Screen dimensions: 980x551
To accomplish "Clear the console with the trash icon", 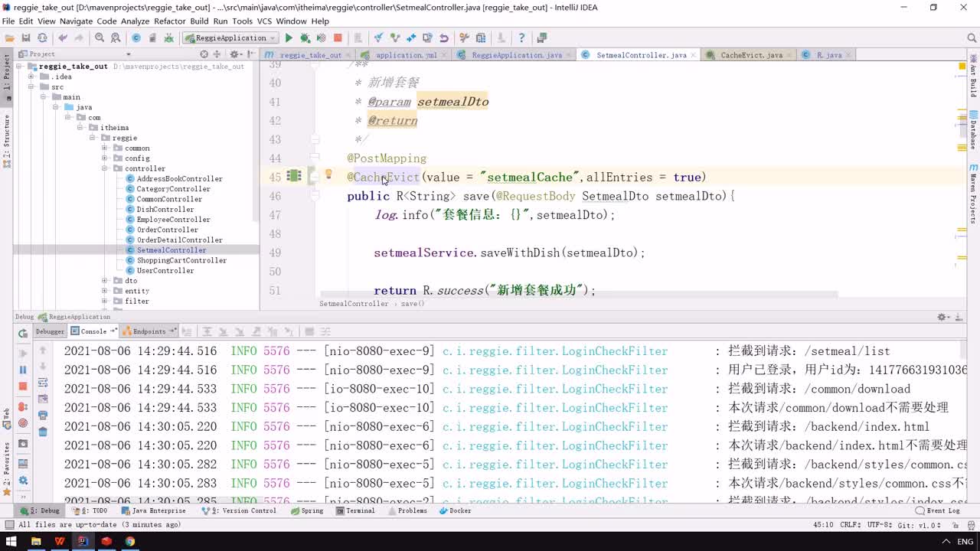I will point(43,432).
